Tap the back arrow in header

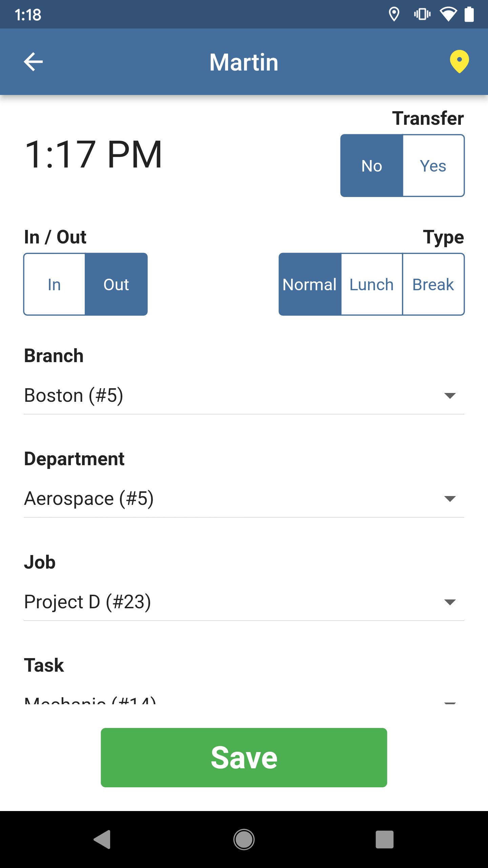click(x=33, y=62)
